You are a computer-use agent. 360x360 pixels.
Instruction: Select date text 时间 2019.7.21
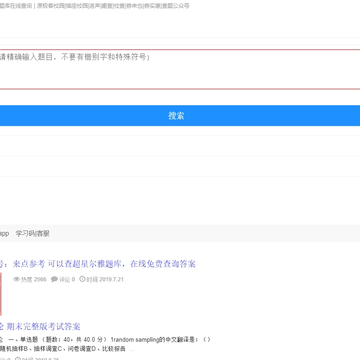click(x=105, y=279)
